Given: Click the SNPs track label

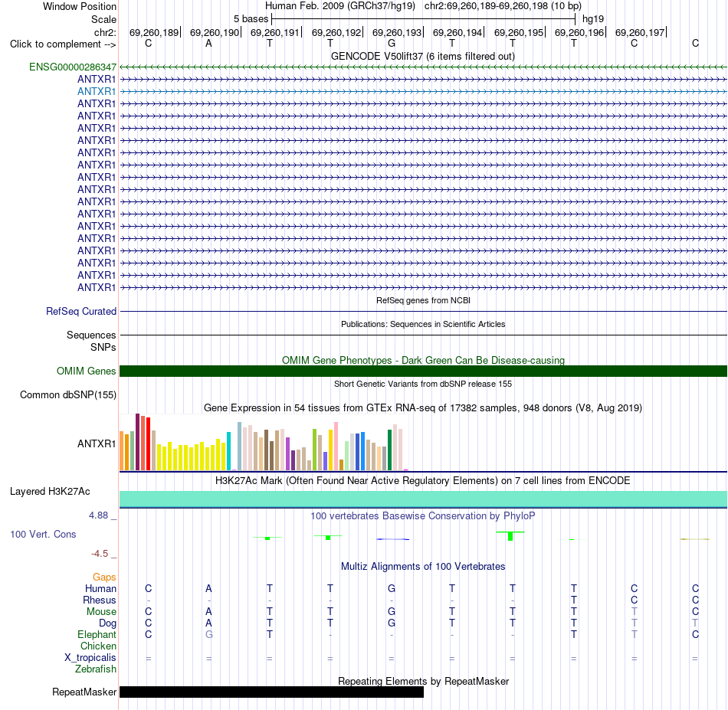Looking at the screenshot, I should (103, 347).
